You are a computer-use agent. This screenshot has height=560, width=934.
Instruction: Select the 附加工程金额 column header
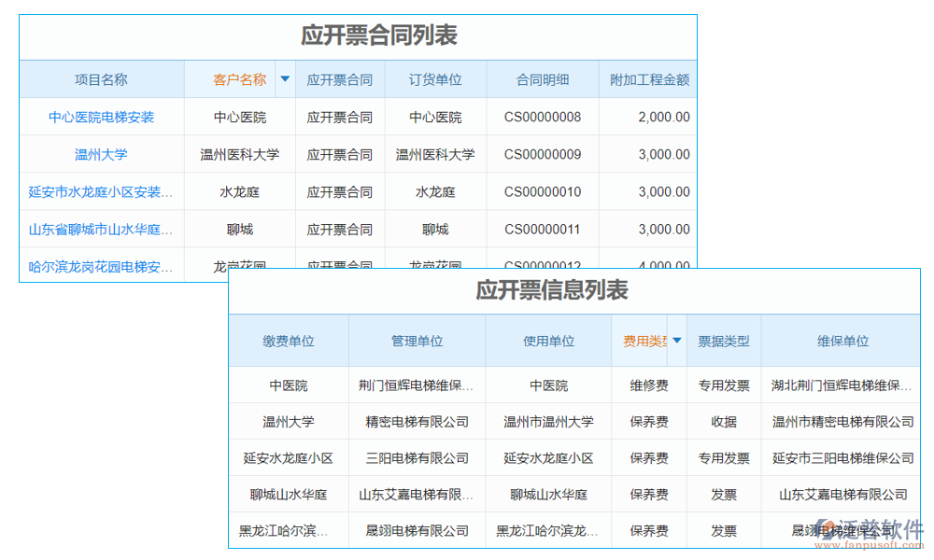pyautogui.click(x=651, y=80)
